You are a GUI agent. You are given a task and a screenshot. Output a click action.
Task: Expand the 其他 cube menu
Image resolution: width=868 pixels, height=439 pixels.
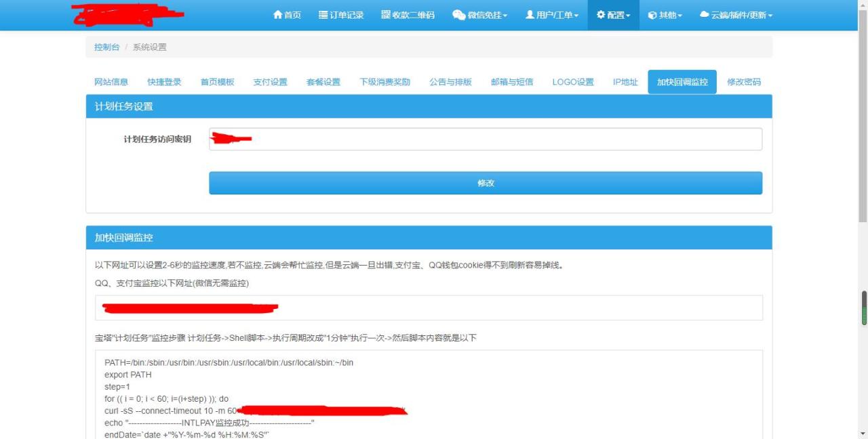[665, 15]
